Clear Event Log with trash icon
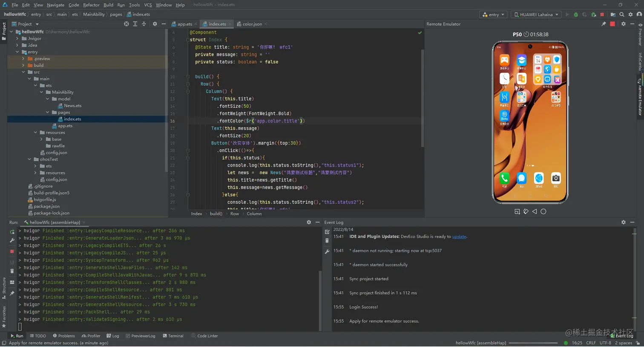This screenshot has height=347, width=644. tap(327, 241)
